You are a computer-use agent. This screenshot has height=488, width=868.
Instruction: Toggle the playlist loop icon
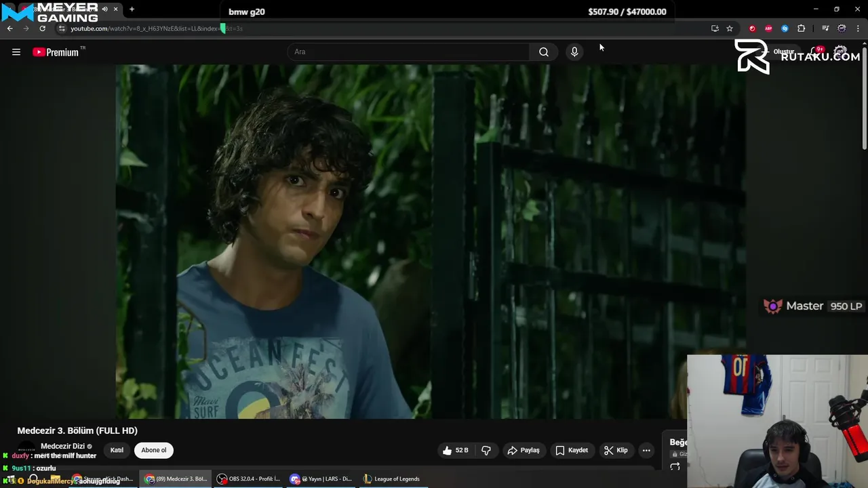[x=675, y=467]
